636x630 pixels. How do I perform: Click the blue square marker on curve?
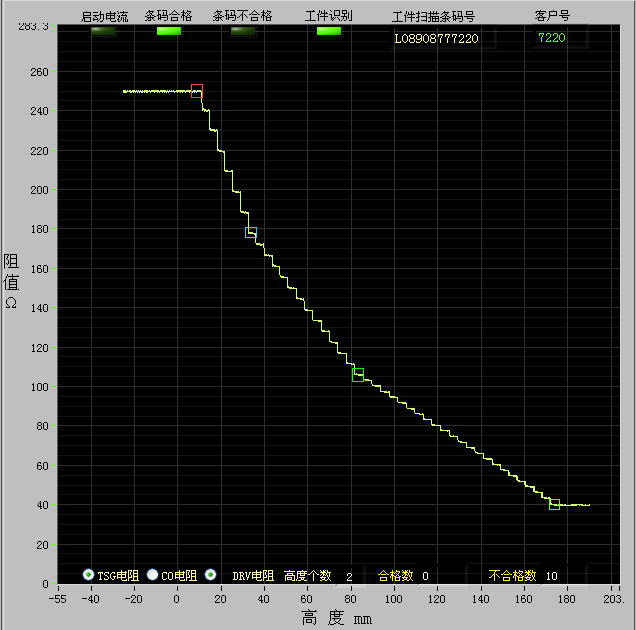tap(251, 232)
